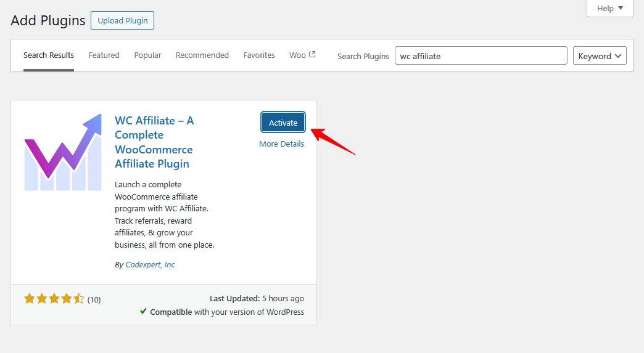644x353 pixels.
Task: Open the WC Affiliate plugin title link
Action: tap(154, 142)
